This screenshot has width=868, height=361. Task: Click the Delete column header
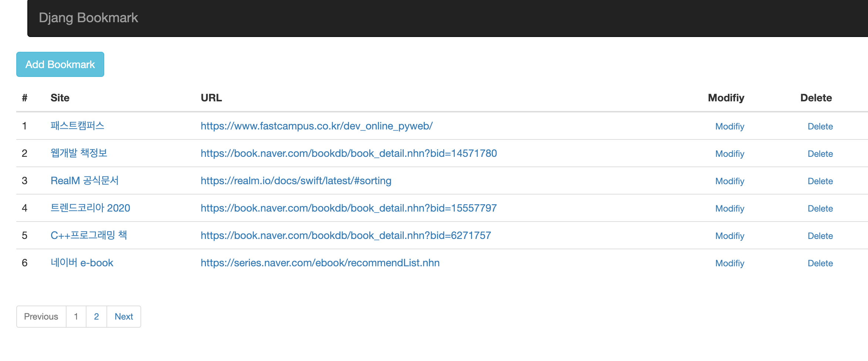816,98
